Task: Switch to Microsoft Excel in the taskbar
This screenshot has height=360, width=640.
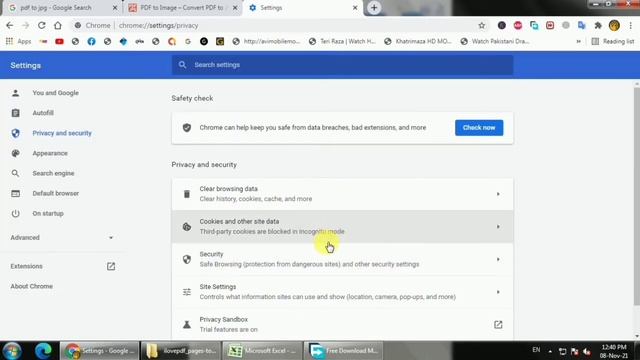Action: pos(262,351)
